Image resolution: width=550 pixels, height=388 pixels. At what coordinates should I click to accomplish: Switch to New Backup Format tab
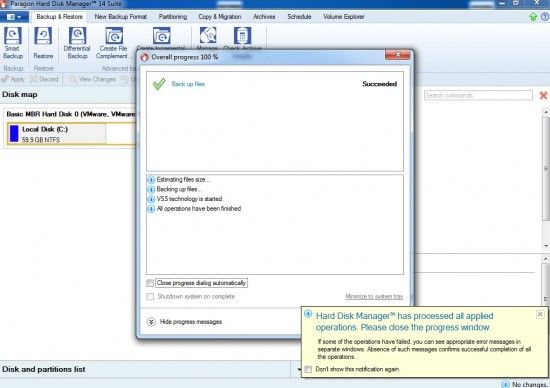pos(121,16)
